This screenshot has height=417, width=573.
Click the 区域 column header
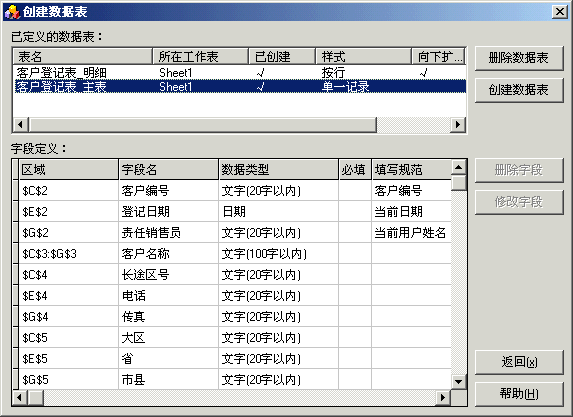pos(69,170)
